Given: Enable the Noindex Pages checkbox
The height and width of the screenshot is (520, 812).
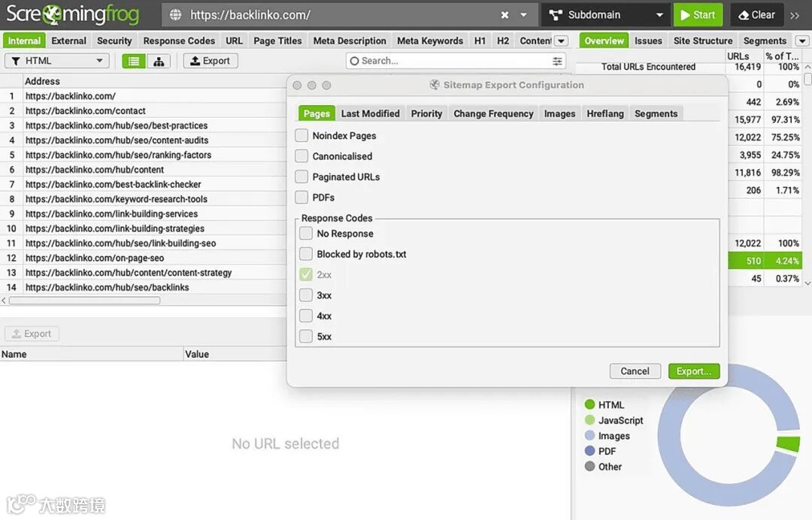Looking at the screenshot, I should (301, 135).
